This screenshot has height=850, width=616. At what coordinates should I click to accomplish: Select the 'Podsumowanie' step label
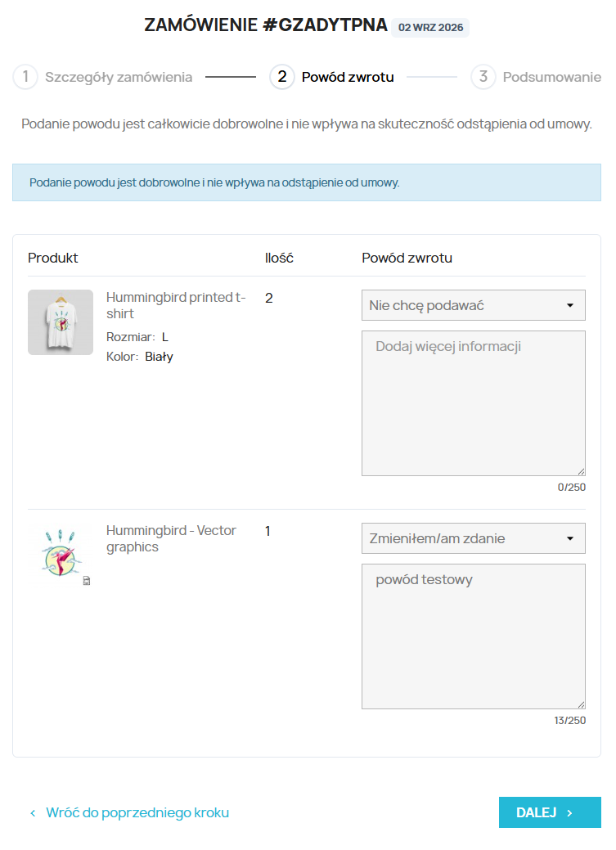click(552, 77)
